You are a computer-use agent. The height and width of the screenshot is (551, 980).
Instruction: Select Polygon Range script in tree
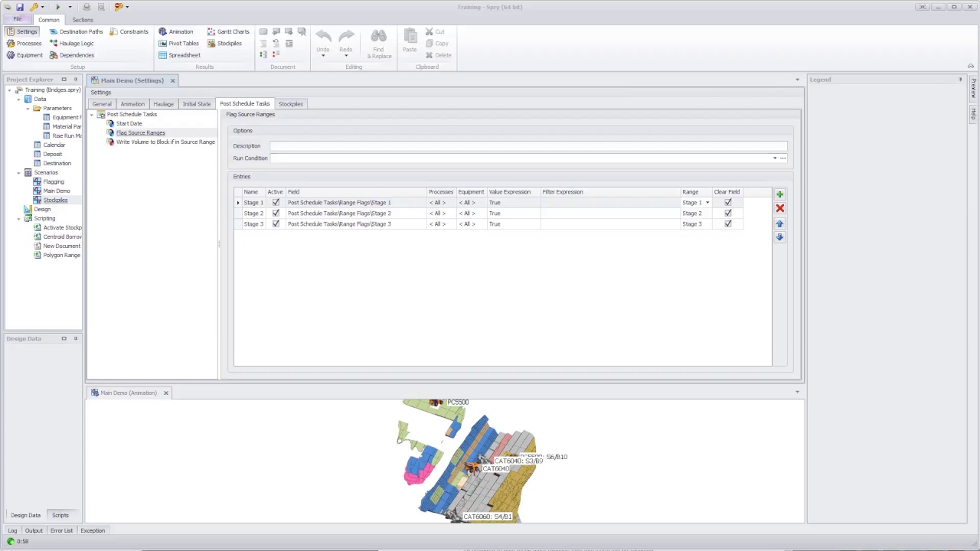click(61, 255)
